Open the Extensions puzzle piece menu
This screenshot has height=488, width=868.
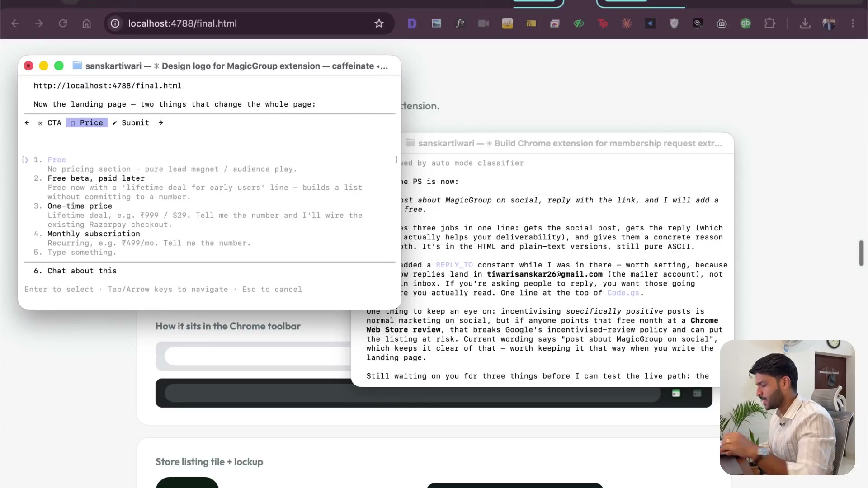(x=769, y=23)
